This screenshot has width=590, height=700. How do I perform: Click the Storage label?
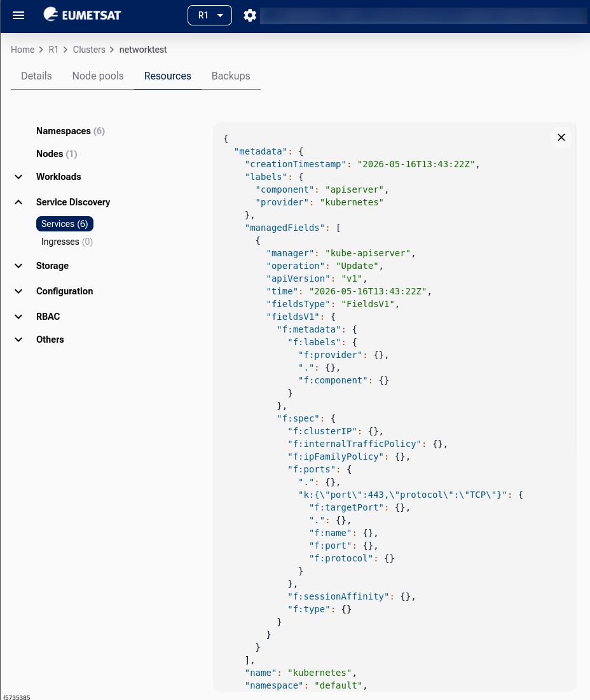click(52, 266)
